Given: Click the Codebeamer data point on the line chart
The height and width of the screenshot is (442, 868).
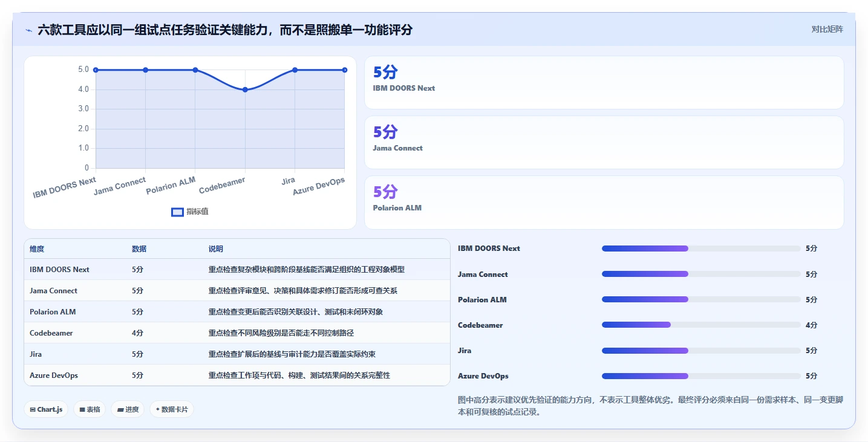Looking at the screenshot, I should [x=245, y=89].
